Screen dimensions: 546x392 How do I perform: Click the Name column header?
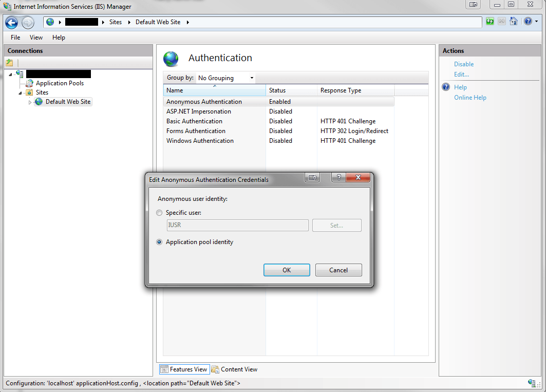[x=214, y=90]
